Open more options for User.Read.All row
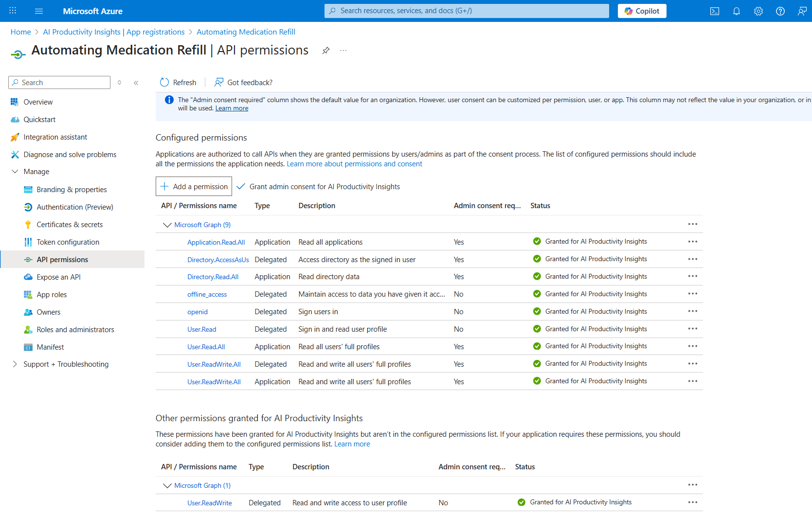Image resolution: width=812 pixels, height=516 pixels. 693,346
